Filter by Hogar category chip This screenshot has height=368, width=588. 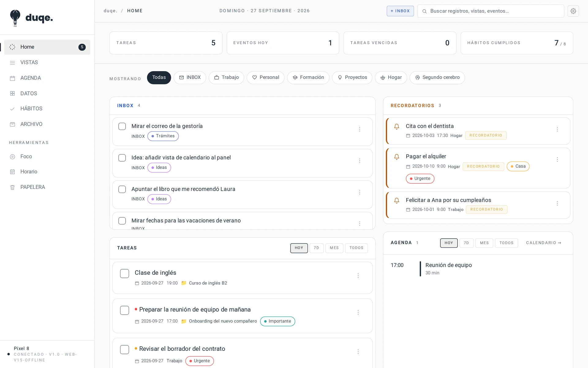pos(391,78)
